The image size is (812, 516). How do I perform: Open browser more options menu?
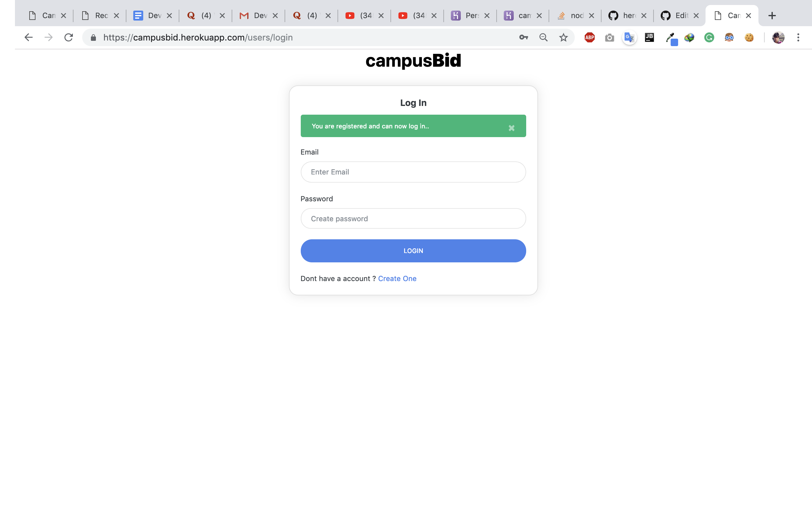pyautogui.click(x=798, y=37)
